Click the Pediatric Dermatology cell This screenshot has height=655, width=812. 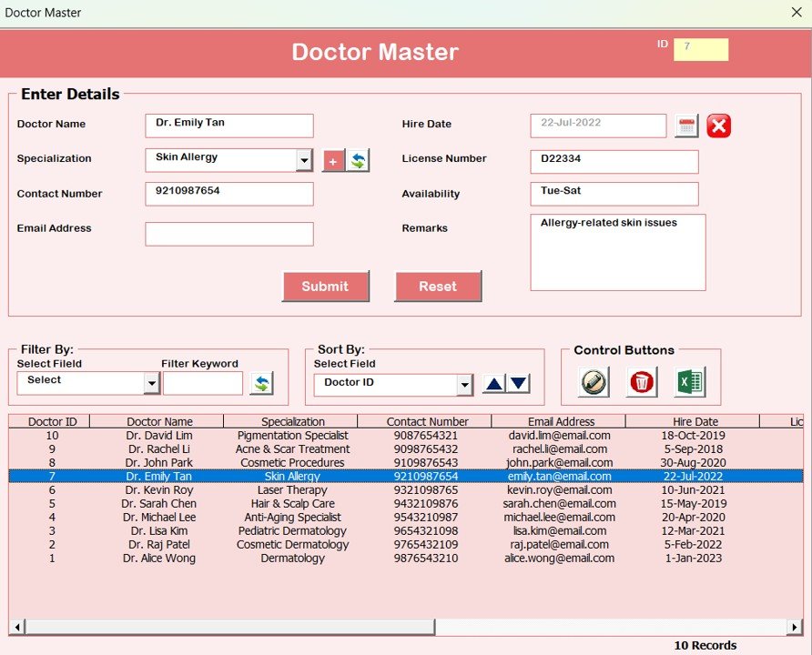pos(292,531)
